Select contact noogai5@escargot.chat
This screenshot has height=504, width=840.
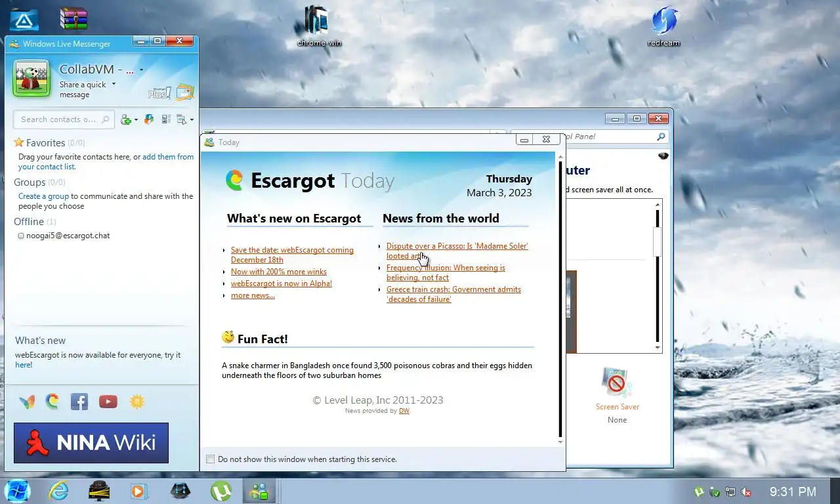pos(68,236)
